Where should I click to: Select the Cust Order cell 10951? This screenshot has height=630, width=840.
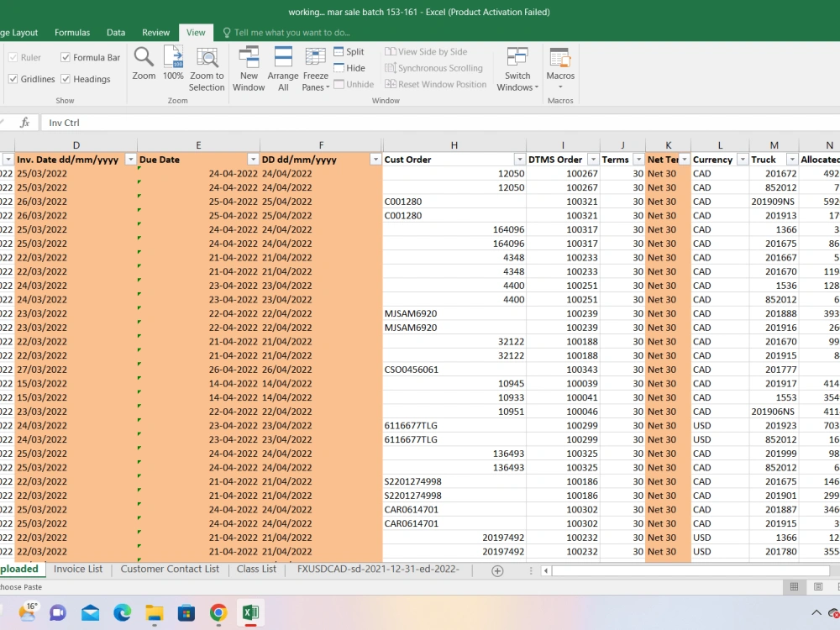(454, 412)
